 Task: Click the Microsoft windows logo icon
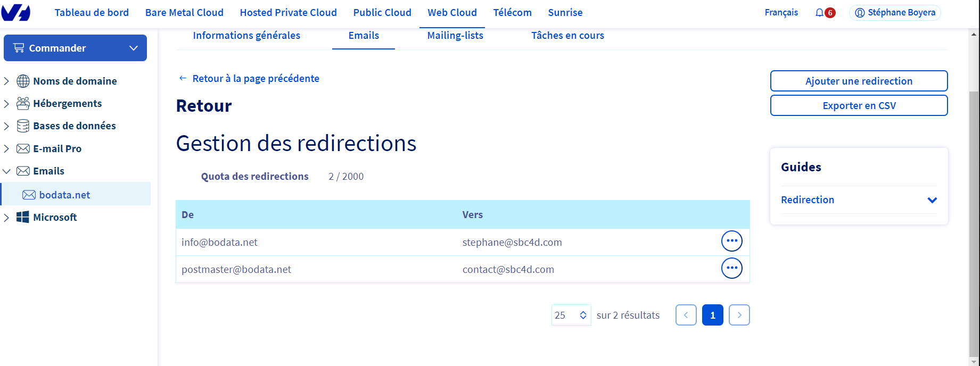[23, 217]
